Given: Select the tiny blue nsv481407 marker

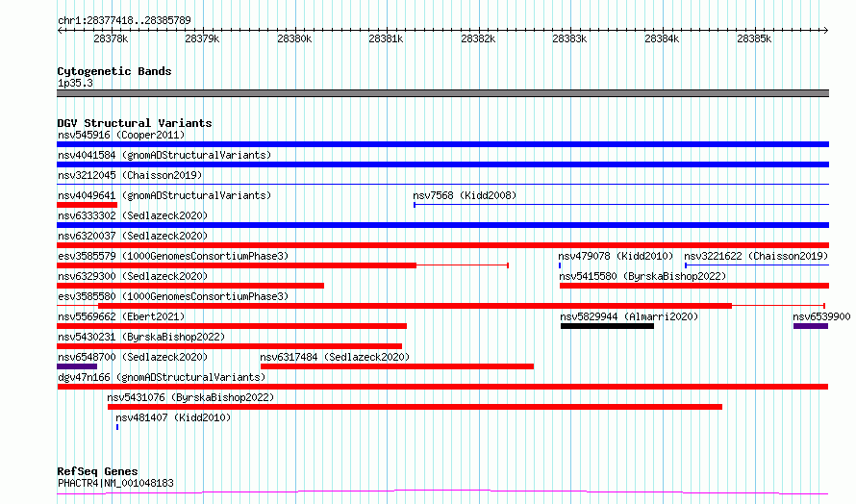Looking at the screenshot, I should pyautogui.click(x=117, y=427).
